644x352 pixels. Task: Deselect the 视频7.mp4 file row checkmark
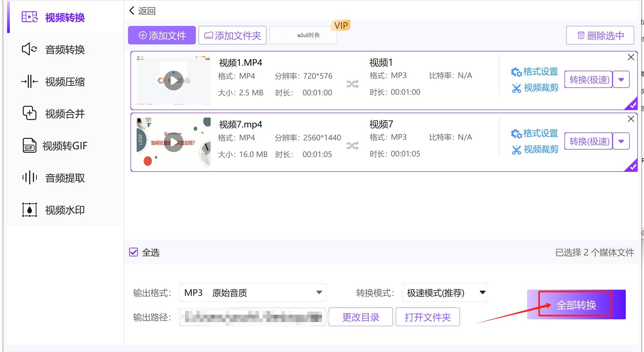[x=632, y=167]
